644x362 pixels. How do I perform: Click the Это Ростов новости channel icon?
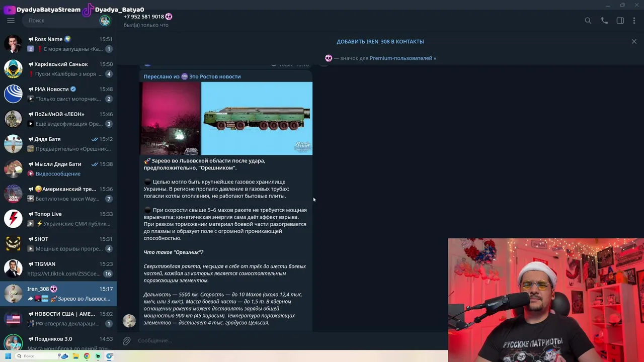[184, 76]
